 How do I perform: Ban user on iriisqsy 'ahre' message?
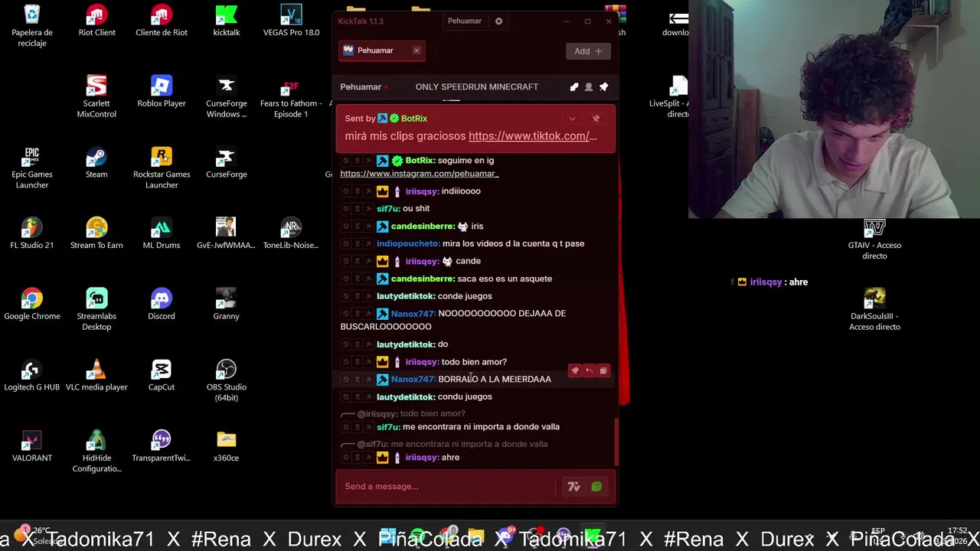(x=345, y=458)
